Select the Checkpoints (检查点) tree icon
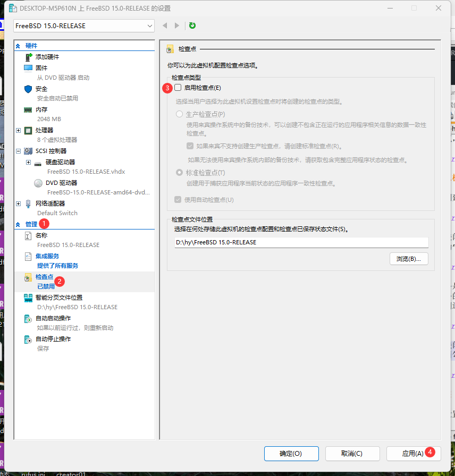Image resolution: width=455 pixels, height=476 pixels. [x=28, y=277]
